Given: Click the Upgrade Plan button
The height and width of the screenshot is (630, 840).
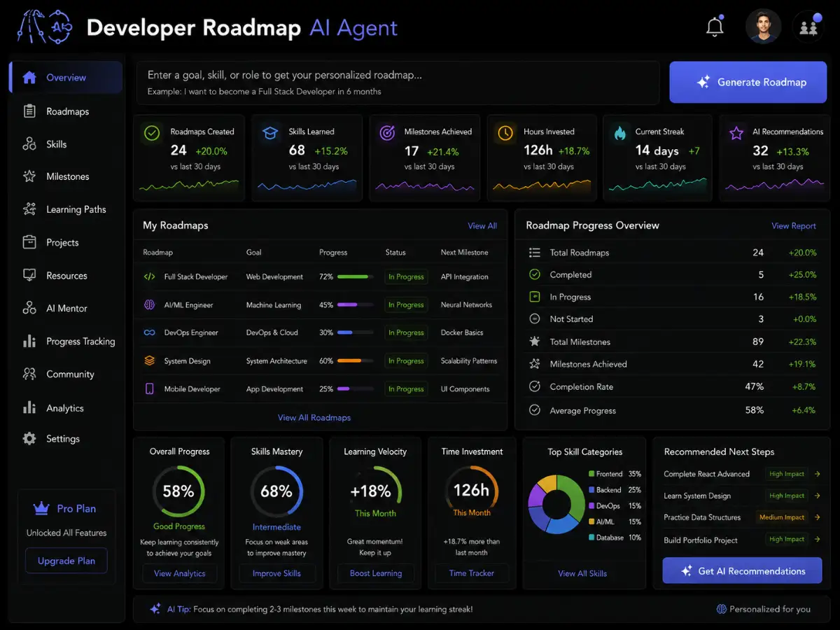Looking at the screenshot, I should pos(66,561).
